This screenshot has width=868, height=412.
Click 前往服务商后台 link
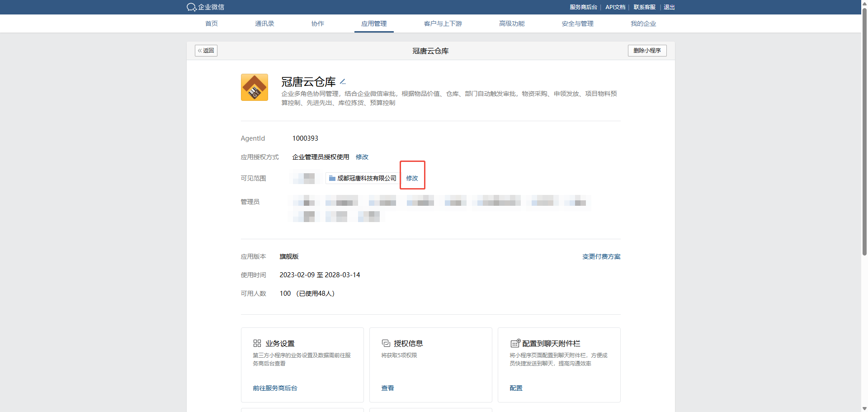pyautogui.click(x=275, y=388)
